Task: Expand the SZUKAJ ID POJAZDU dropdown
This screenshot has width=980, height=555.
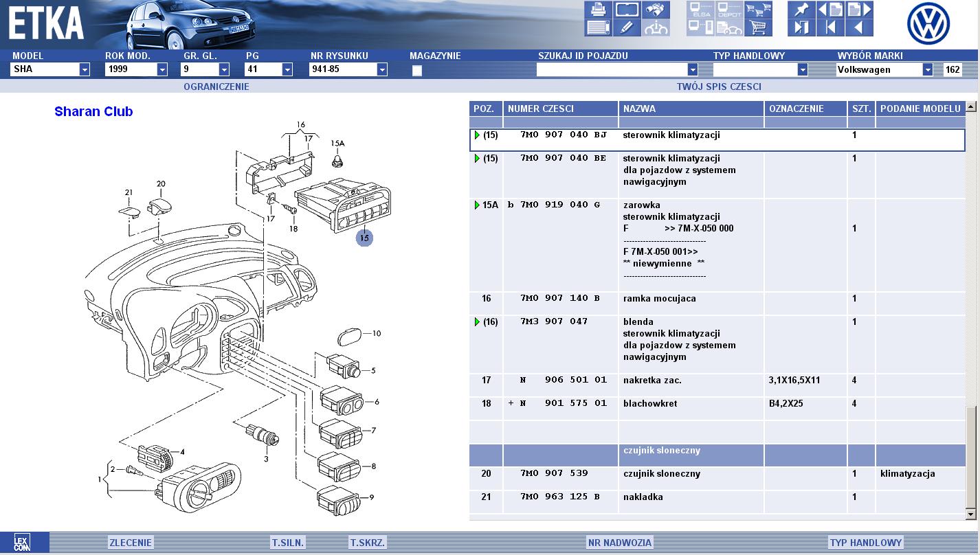Action: click(x=693, y=69)
